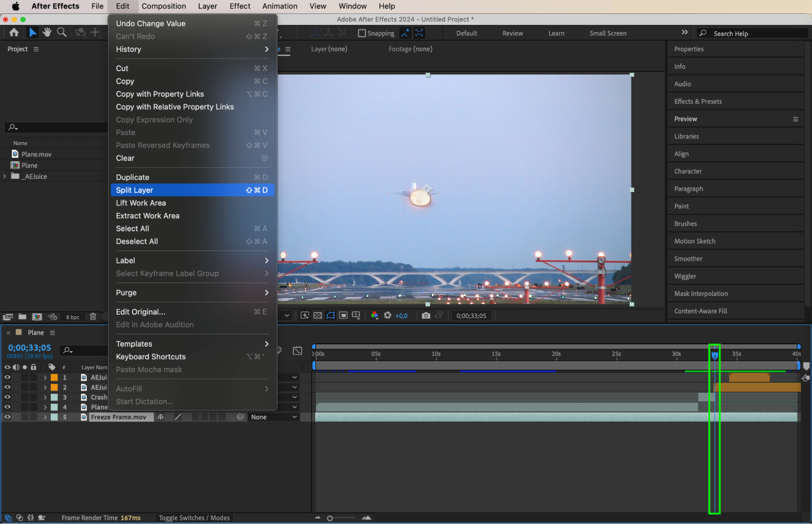Adjust the timeline zoom slider
Image resolution: width=812 pixels, height=524 pixels.
click(x=330, y=518)
